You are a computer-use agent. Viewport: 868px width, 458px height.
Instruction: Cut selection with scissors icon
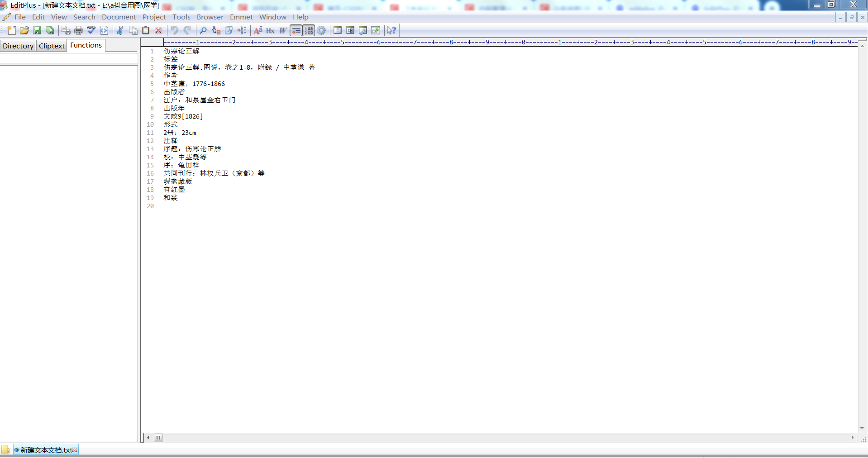[120, 30]
